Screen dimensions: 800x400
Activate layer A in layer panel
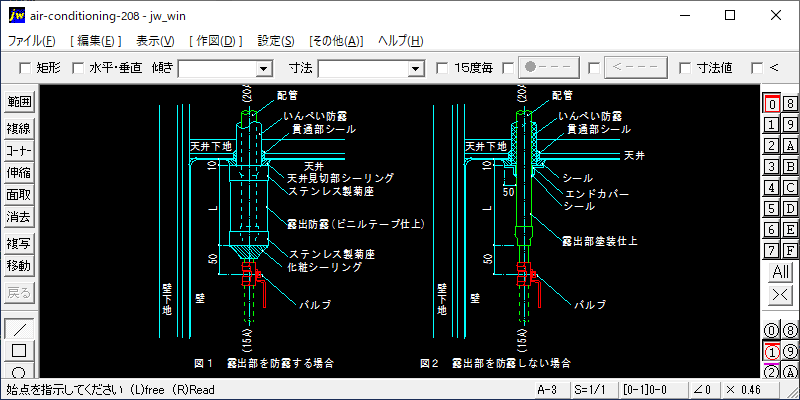790,145
